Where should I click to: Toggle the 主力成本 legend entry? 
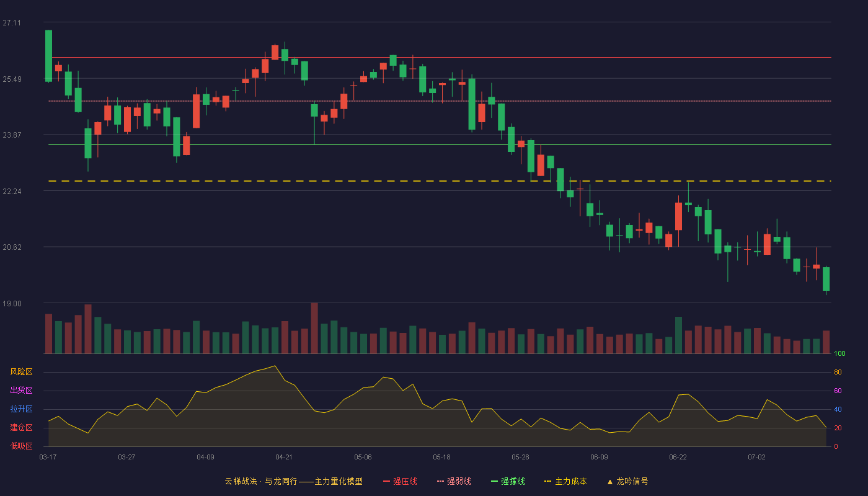pyautogui.click(x=565, y=481)
